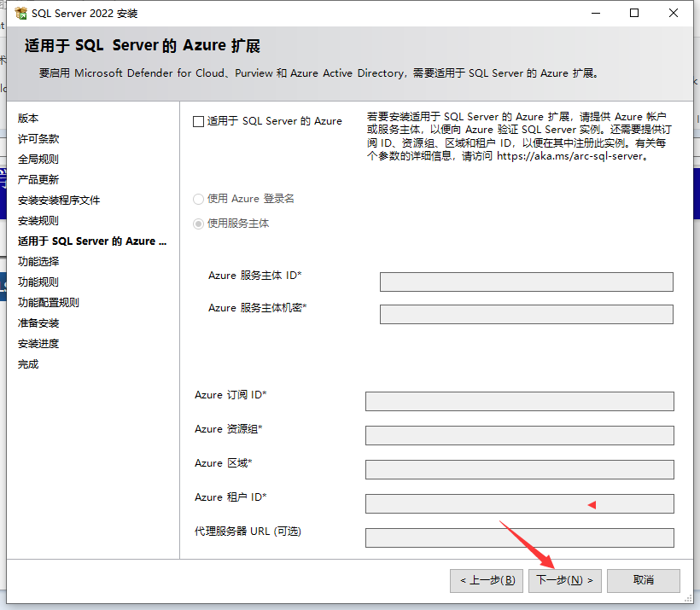Click the window resize grip in the corner

coord(688,599)
